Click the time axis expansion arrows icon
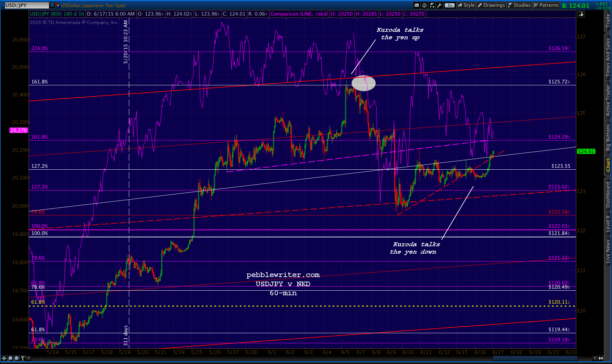The width and height of the screenshot is (612, 364). pyautogui.click(x=601, y=358)
